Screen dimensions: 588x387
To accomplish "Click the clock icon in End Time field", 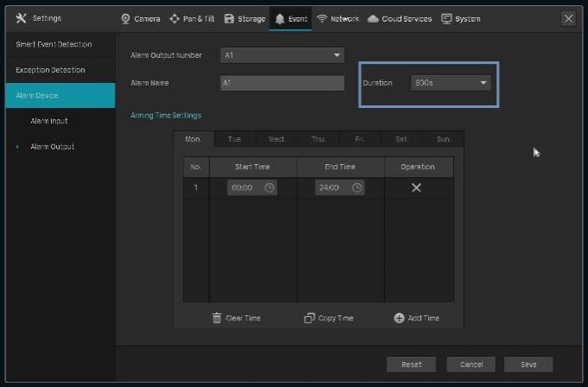I will [356, 187].
